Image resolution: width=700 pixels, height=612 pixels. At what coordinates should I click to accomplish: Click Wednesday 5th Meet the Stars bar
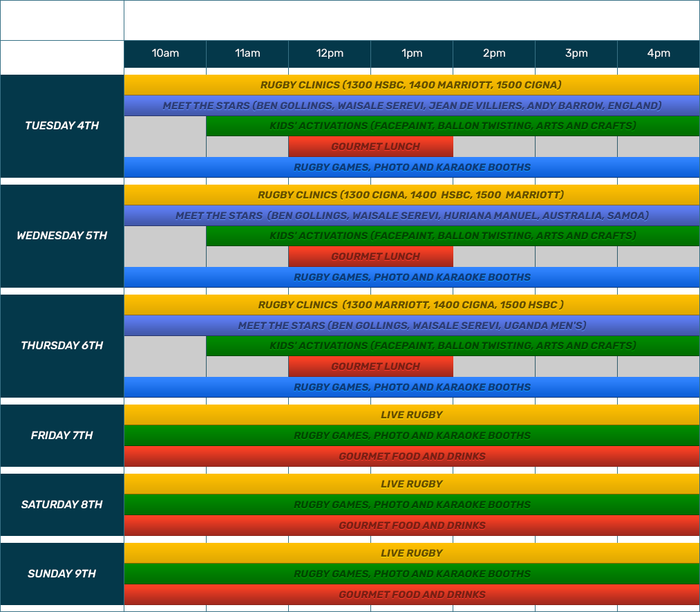pyautogui.click(x=411, y=216)
